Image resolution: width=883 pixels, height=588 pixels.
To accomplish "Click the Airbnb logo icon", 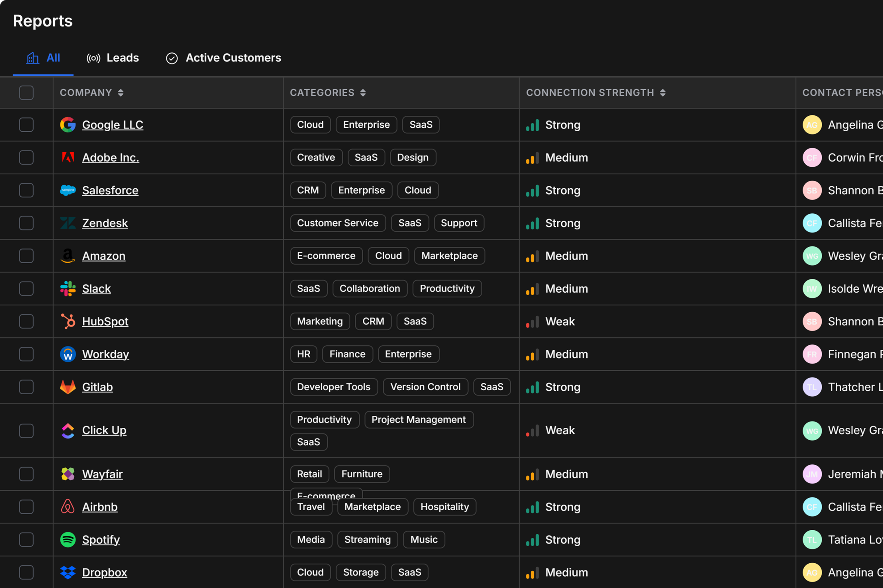I will 68,507.
